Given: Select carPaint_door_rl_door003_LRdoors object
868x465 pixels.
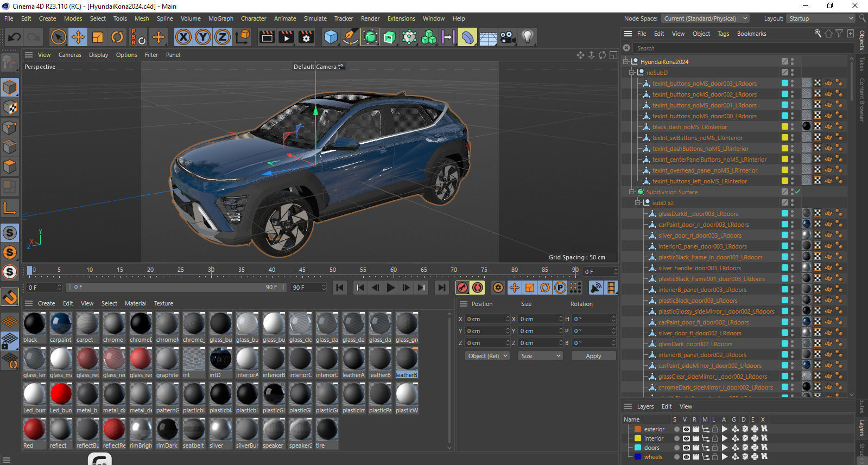Looking at the screenshot, I should coord(704,225).
